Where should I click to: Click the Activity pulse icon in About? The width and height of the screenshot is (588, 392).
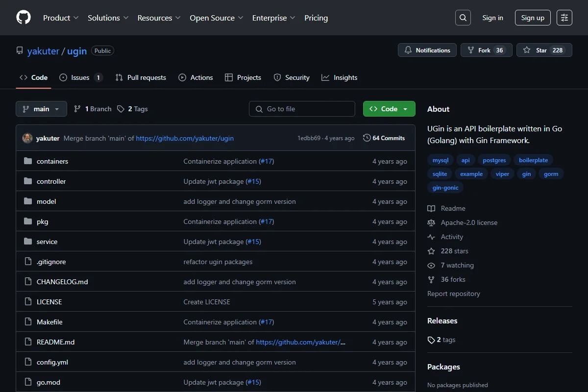point(431,237)
